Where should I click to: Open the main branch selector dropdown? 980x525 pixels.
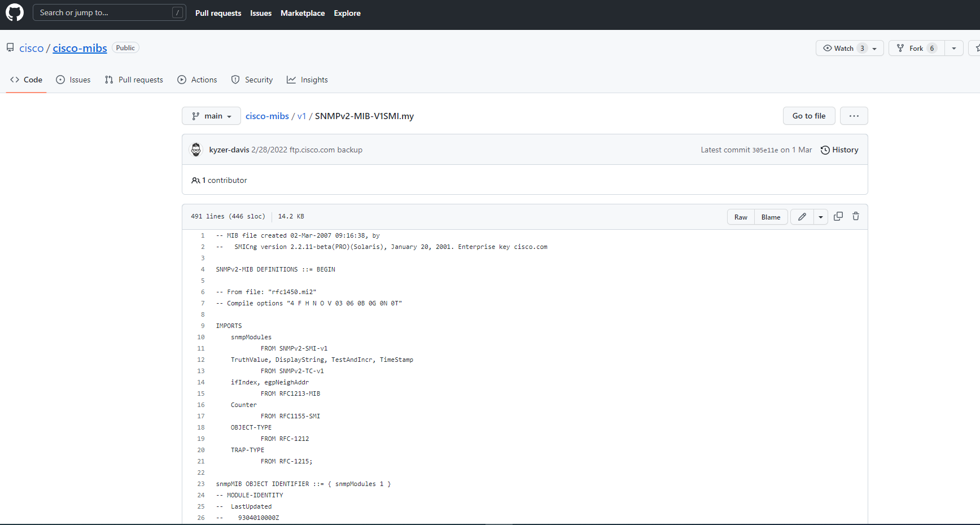tap(211, 116)
